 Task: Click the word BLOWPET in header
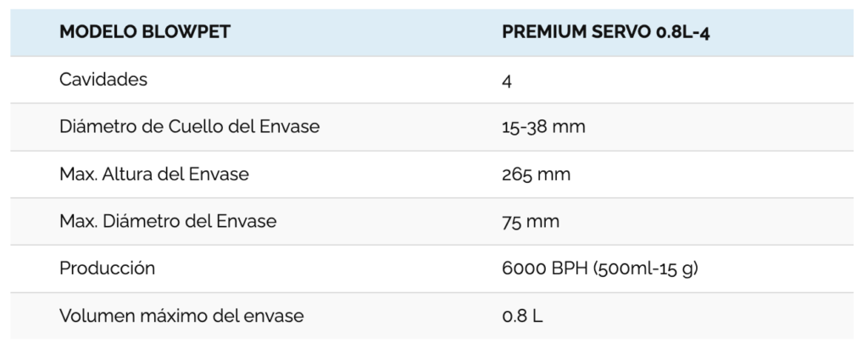pyautogui.click(x=186, y=32)
